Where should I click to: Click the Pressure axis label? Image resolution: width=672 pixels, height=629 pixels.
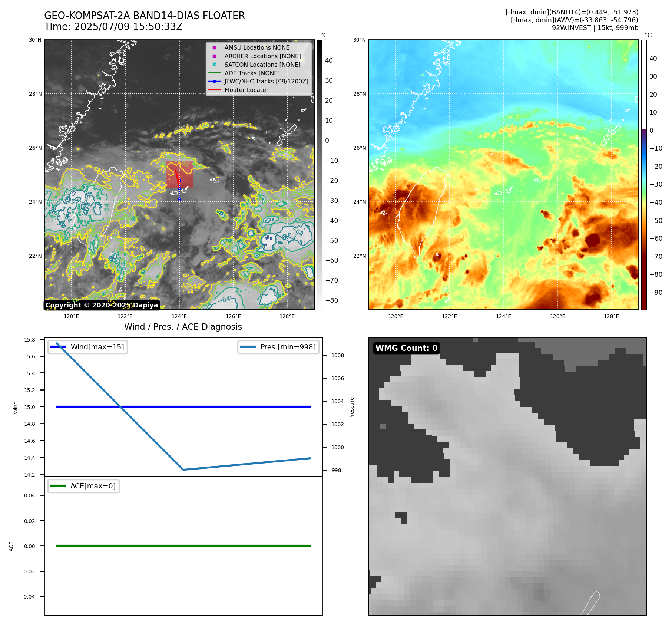[352, 408]
